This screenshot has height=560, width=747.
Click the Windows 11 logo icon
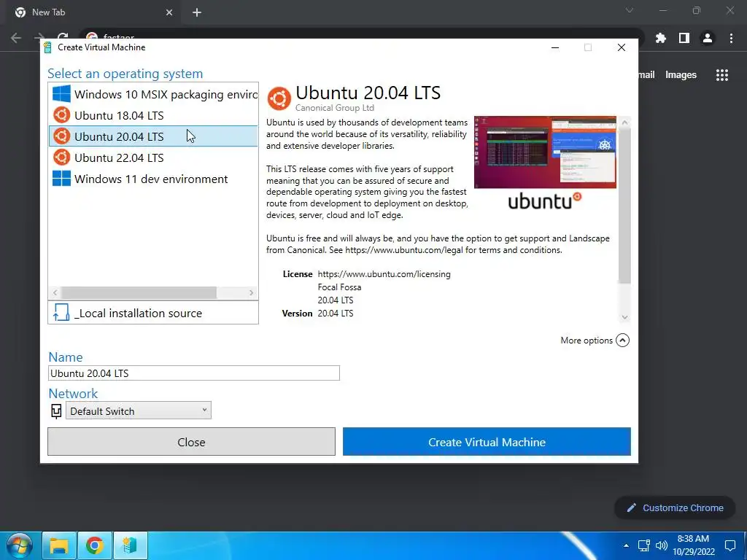tap(61, 179)
